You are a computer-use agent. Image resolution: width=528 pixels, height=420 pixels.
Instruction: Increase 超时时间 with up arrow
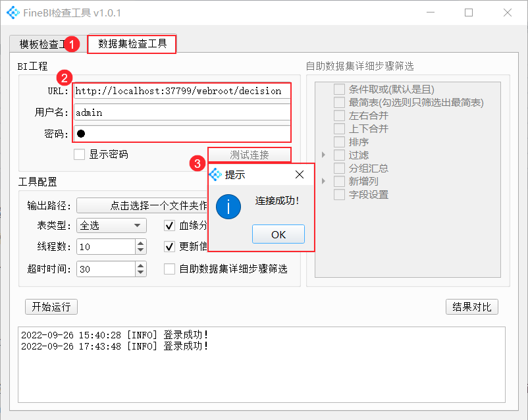(141, 265)
